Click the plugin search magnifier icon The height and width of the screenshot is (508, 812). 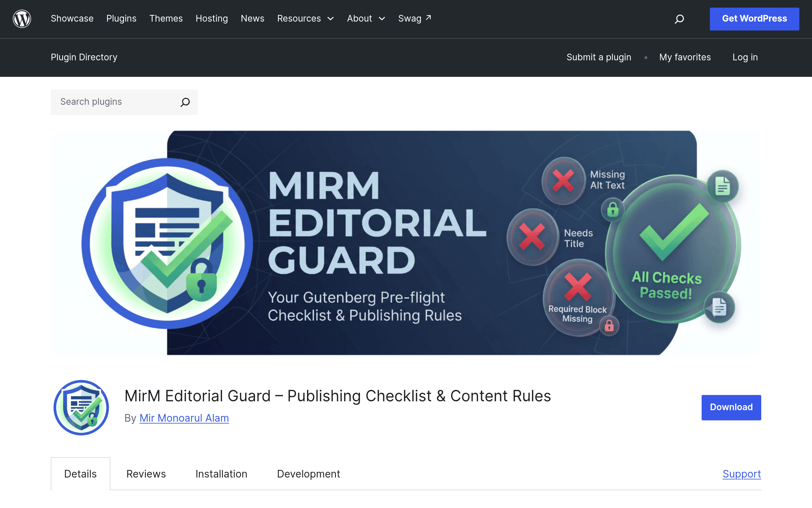185,102
